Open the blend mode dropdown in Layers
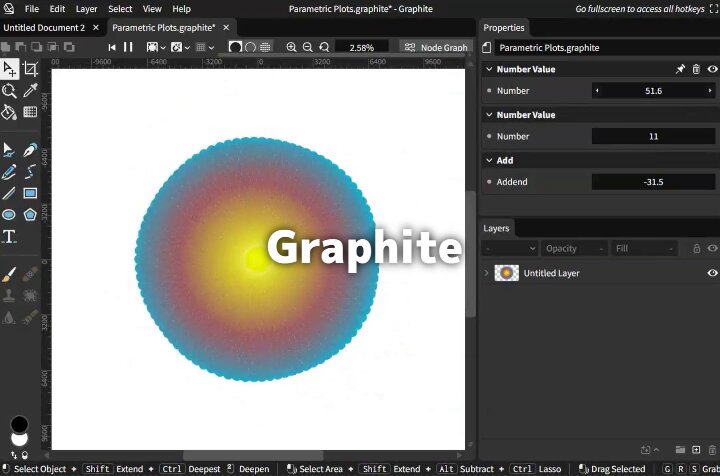Viewport: 720px width, 476px height. tap(509, 248)
